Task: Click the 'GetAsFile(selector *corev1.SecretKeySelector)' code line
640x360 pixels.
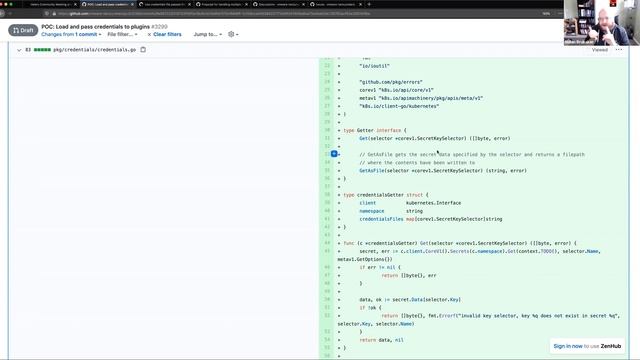Action: pyautogui.click(x=443, y=171)
